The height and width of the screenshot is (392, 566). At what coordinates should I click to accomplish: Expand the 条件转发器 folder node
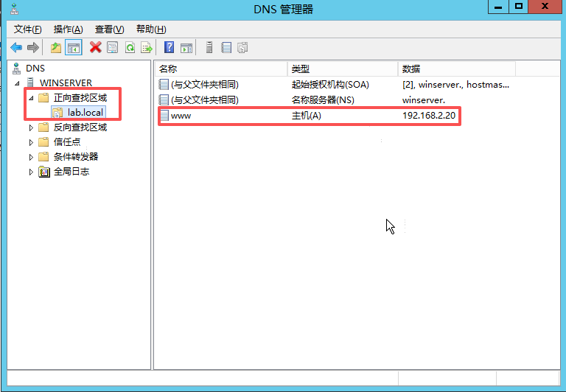pyautogui.click(x=31, y=157)
